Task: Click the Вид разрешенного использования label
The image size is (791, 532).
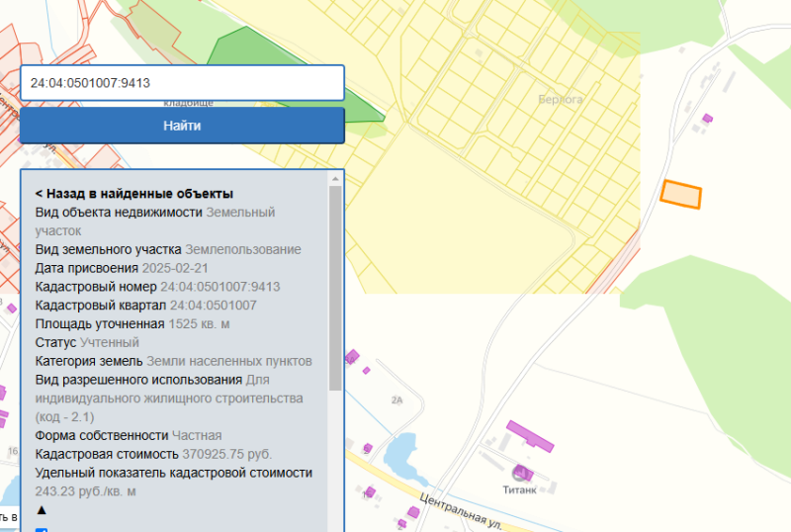Action: (138, 380)
